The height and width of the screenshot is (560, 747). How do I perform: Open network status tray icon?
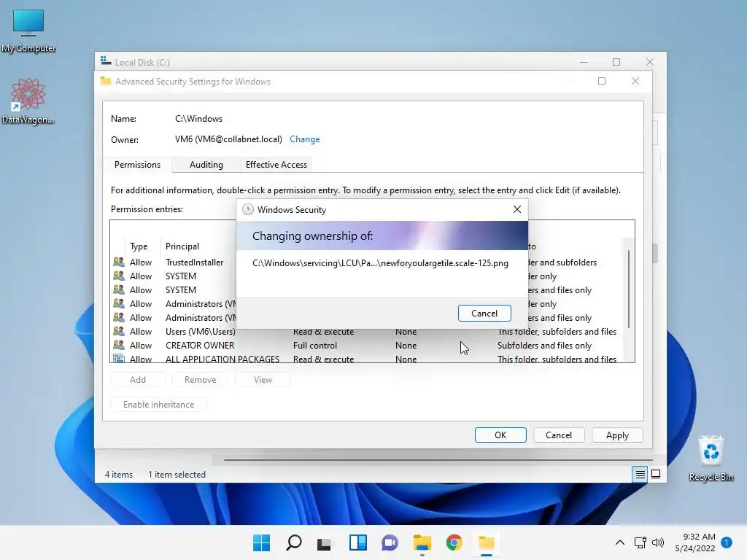point(640,542)
